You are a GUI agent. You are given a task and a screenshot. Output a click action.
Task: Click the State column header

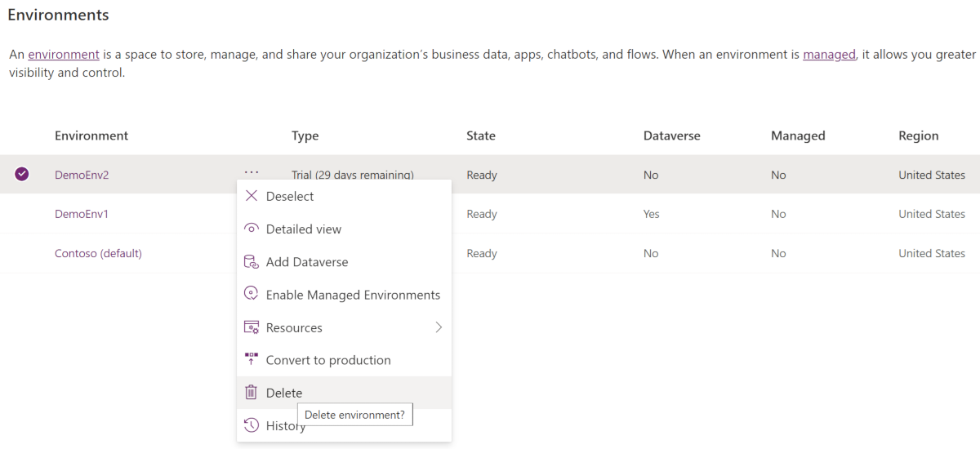point(481,136)
